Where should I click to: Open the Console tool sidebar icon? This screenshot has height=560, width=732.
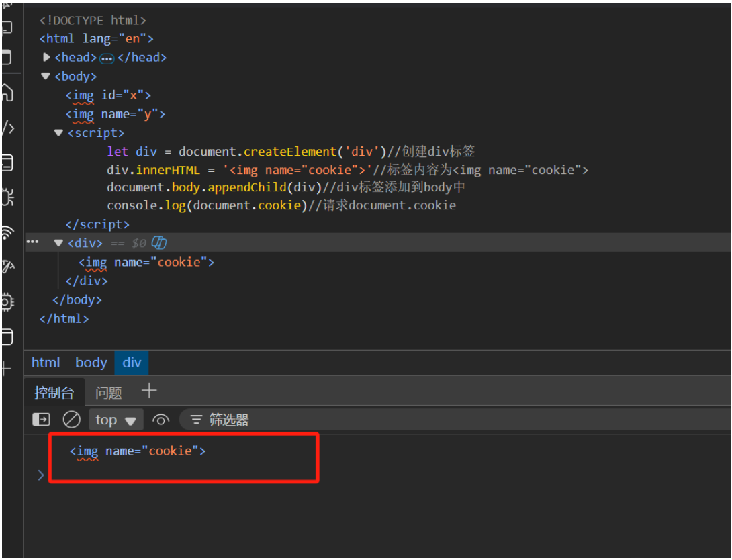coord(7,162)
